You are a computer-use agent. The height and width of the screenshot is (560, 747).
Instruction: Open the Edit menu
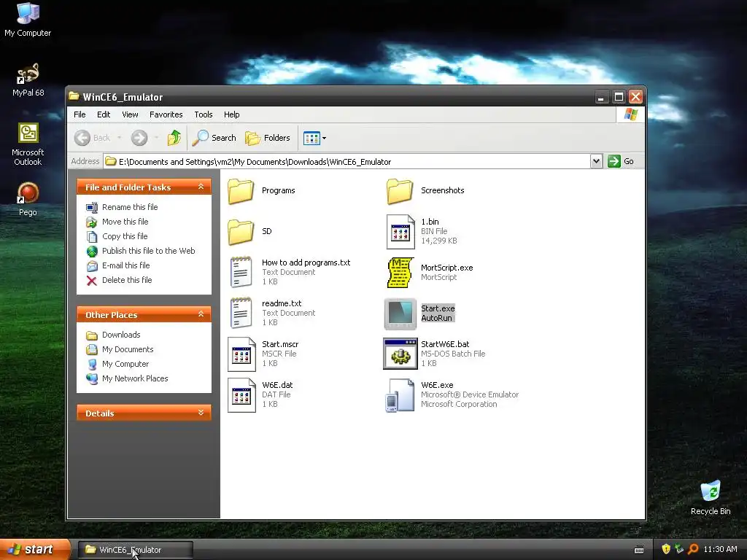pyautogui.click(x=104, y=114)
